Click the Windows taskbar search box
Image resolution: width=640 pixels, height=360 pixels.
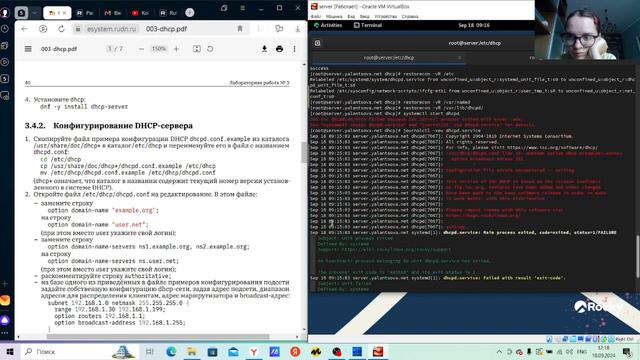tap(79, 351)
